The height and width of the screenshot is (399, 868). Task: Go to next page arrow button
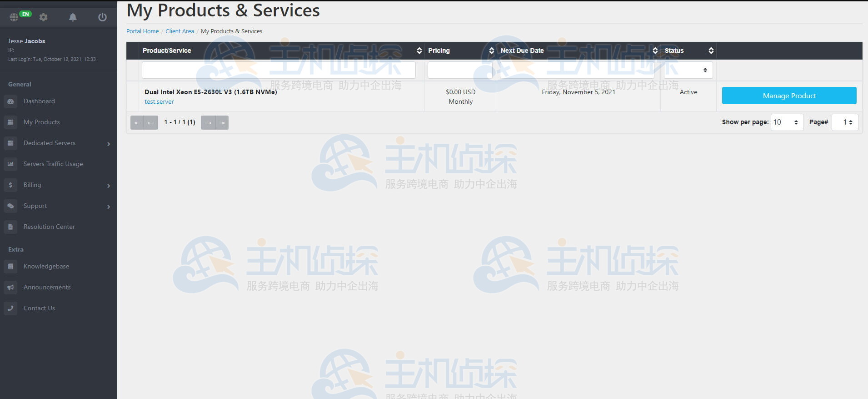(208, 122)
